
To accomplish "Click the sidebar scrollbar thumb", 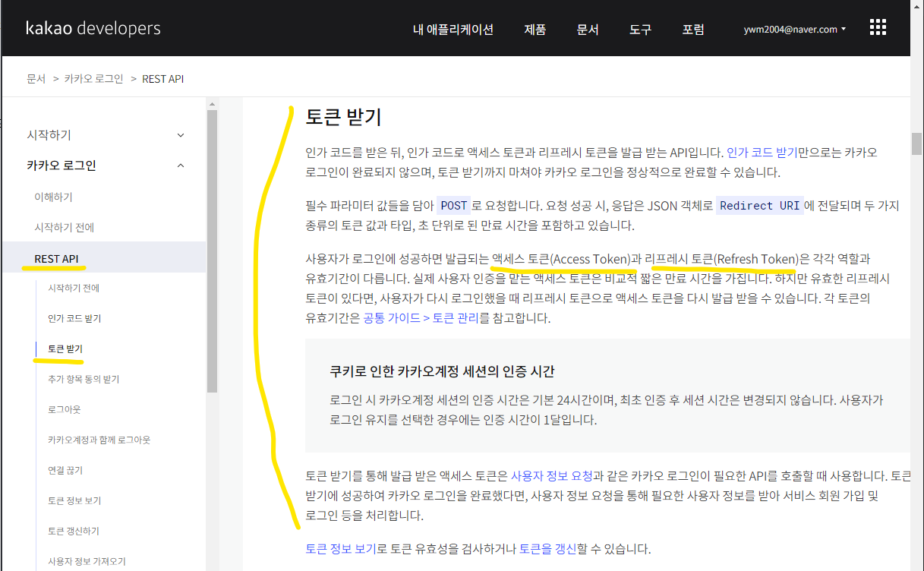I will pyautogui.click(x=212, y=250).
